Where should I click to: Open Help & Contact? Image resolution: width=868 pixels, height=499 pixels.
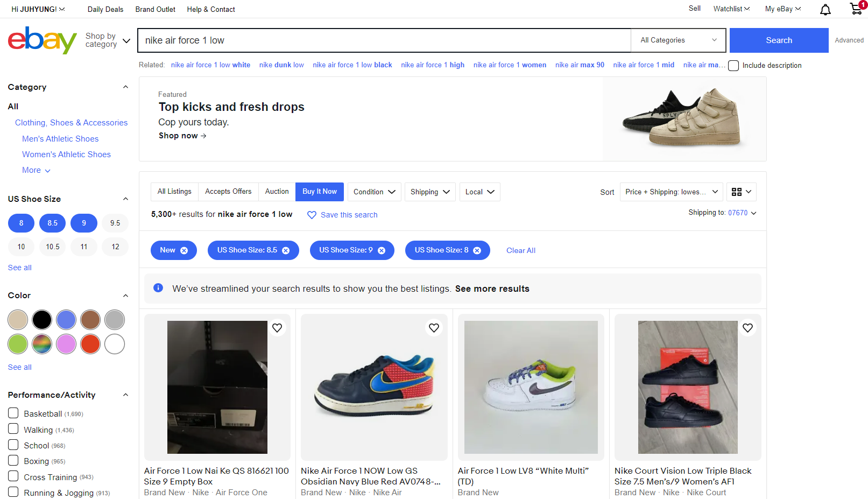click(211, 9)
